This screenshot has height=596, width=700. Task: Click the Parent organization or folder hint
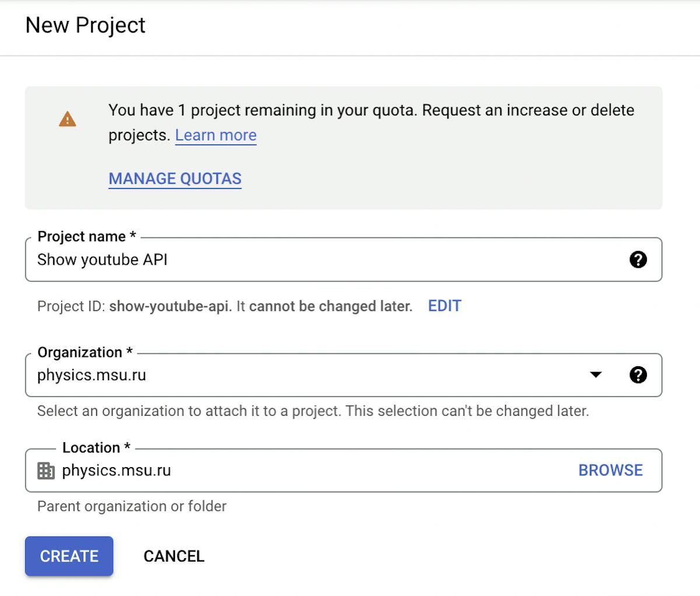point(132,506)
